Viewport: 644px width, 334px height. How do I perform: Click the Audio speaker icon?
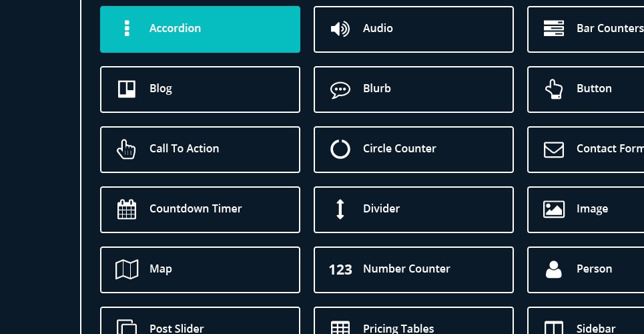point(340,29)
